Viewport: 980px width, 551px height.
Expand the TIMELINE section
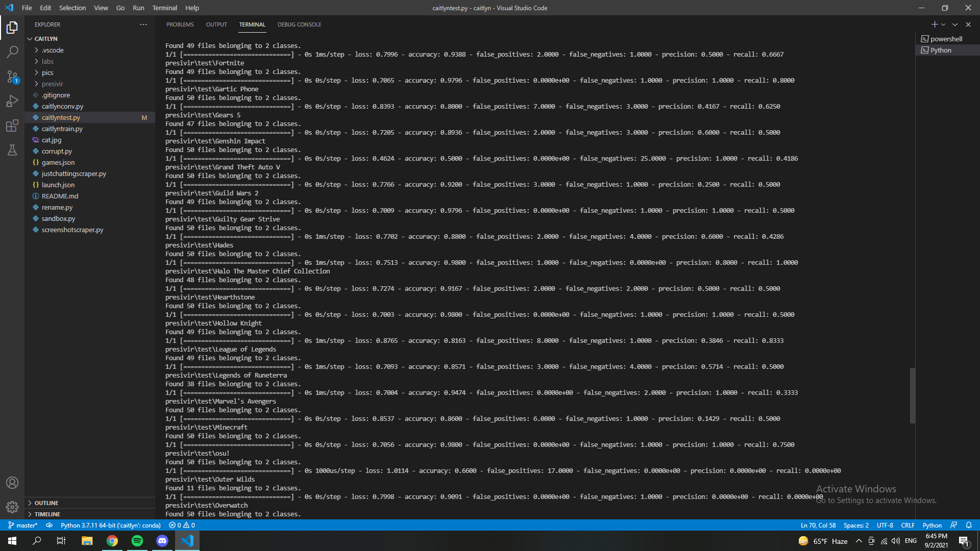(x=47, y=514)
